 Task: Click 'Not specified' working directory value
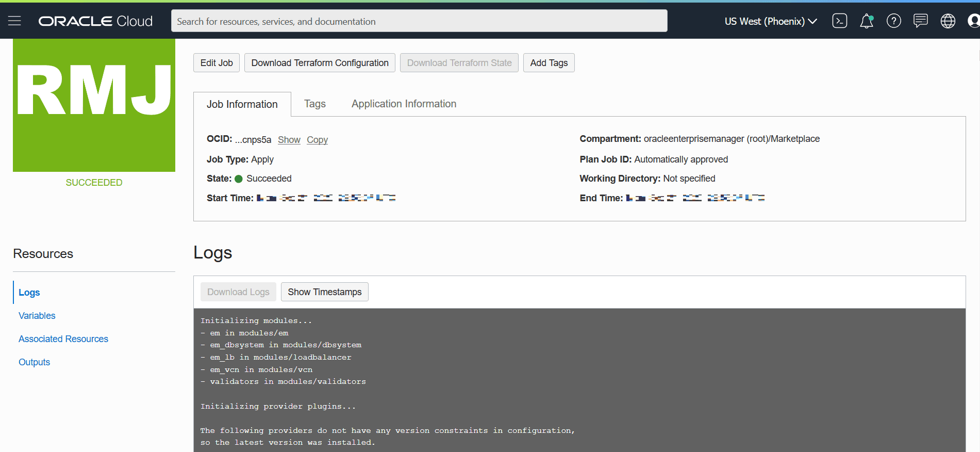(x=689, y=179)
